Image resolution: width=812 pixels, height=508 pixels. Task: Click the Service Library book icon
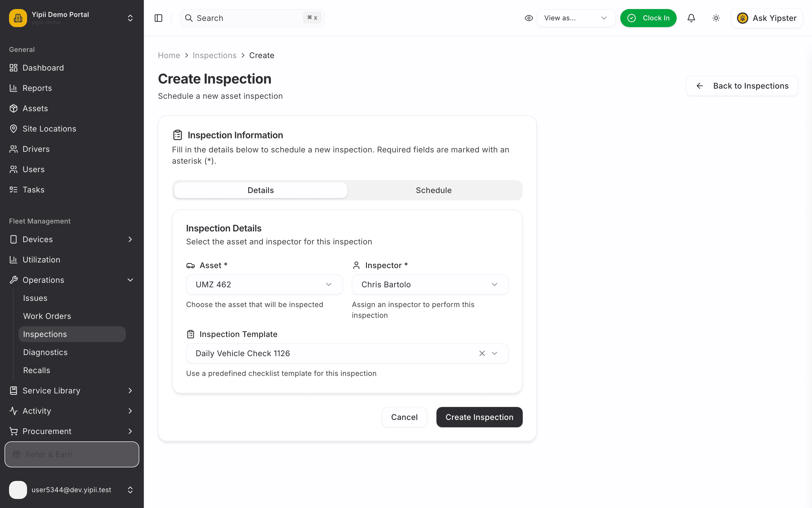pos(14,390)
